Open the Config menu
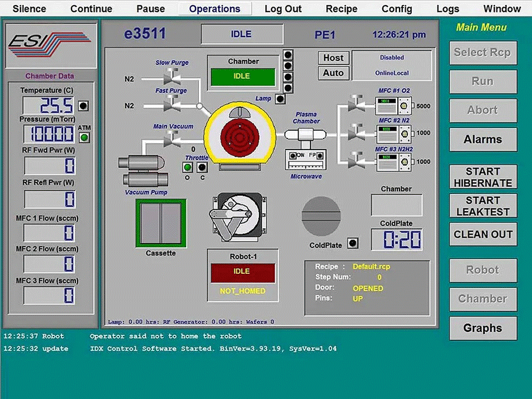 click(x=397, y=9)
